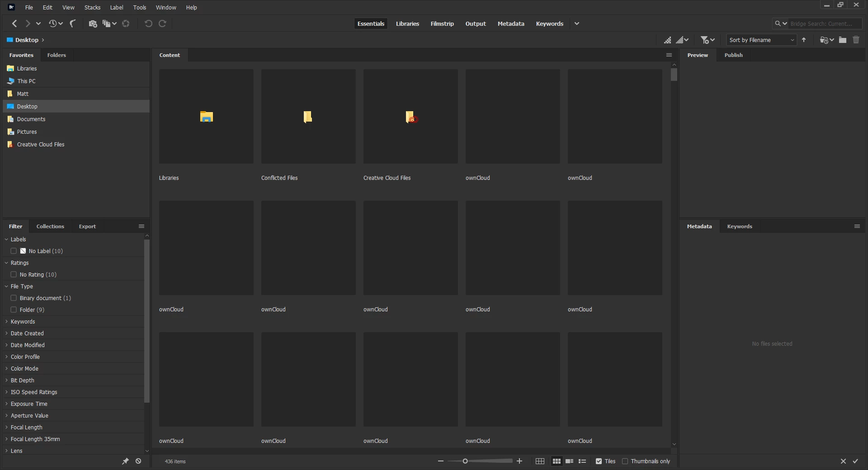Open Sort by Filename dropdown
Image resolution: width=868 pixels, height=470 pixels.
761,40
